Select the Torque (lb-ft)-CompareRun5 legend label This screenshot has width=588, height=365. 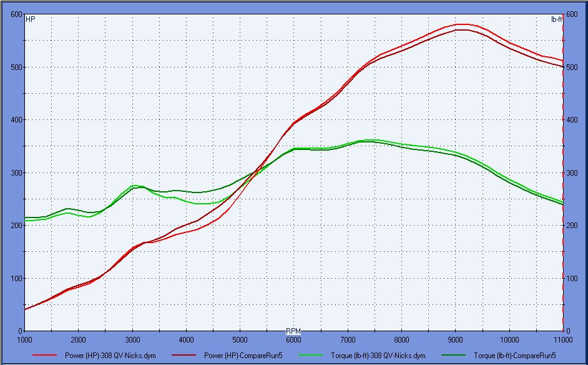click(x=514, y=356)
